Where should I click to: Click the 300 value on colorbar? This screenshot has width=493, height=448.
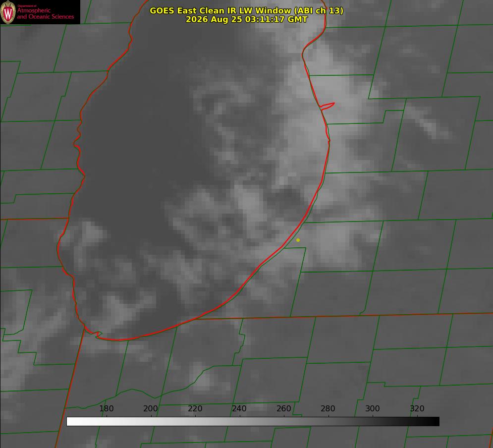click(373, 408)
